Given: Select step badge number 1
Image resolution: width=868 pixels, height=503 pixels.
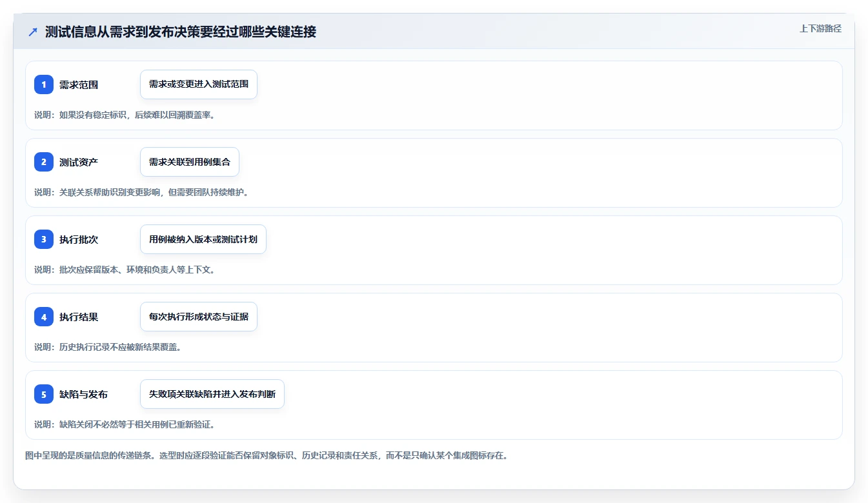Looking at the screenshot, I should (44, 84).
